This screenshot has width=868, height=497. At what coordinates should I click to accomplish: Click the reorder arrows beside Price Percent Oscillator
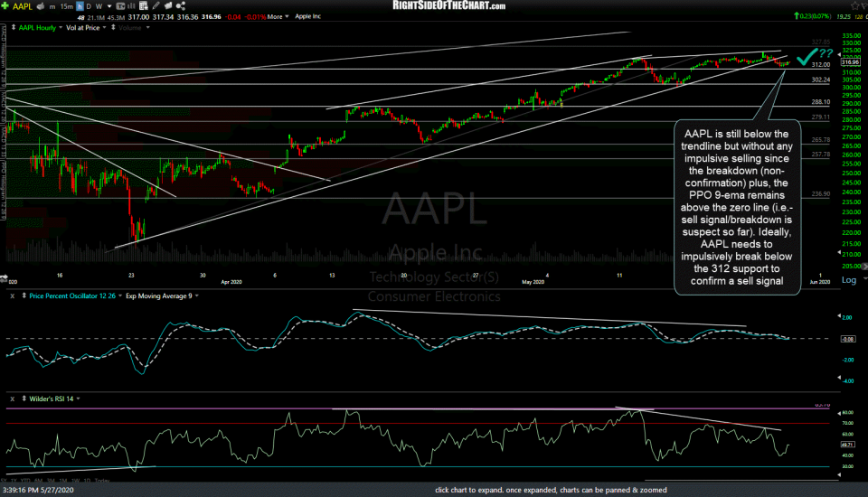(24, 295)
